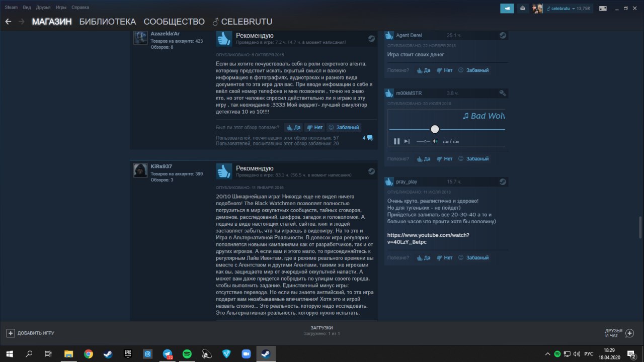The width and height of the screenshot is (644, 362).
Task: Pause the Bad Wolves audio player
Action: pyautogui.click(x=396, y=141)
